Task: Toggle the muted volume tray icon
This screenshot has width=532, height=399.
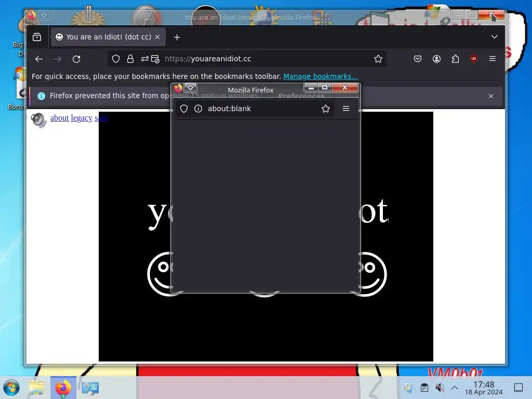Action: pyautogui.click(x=440, y=388)
